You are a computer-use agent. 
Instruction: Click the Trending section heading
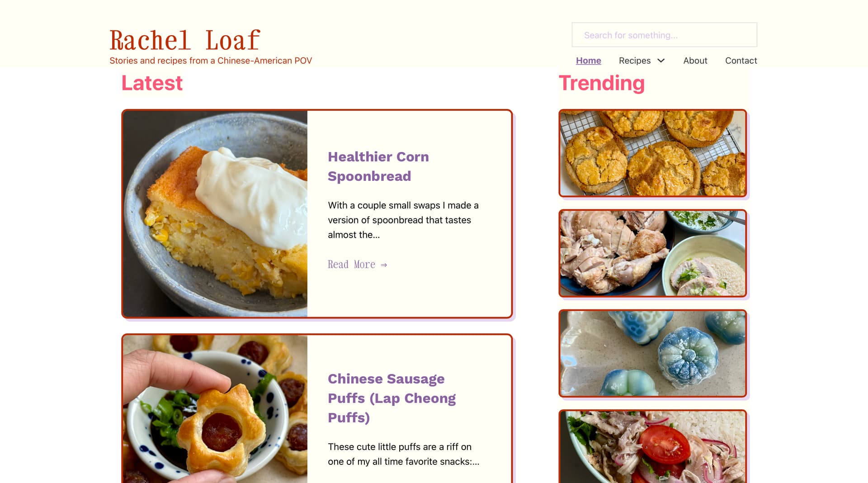point(602,83)
